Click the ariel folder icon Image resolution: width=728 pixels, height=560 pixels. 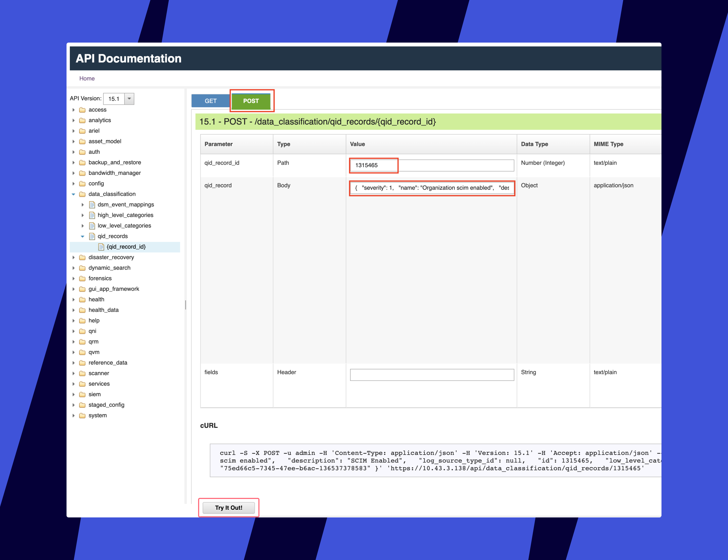[82, 131]
